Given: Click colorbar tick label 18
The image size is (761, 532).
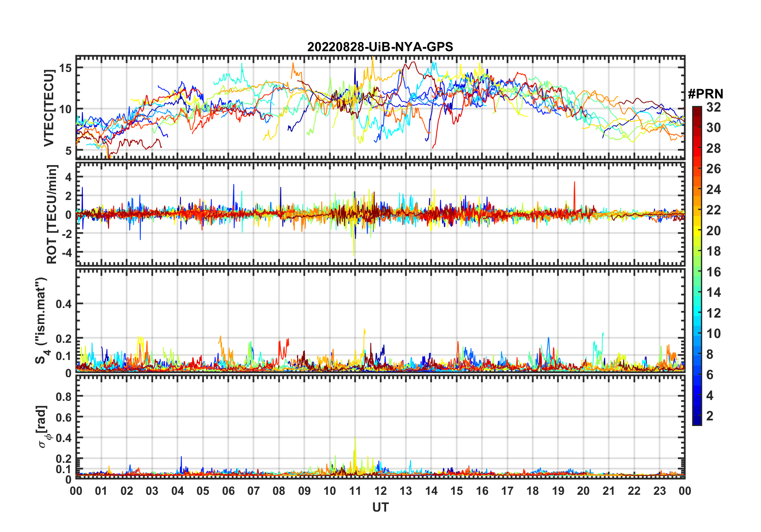Looking at the screenshot, I should coord(713,251).
